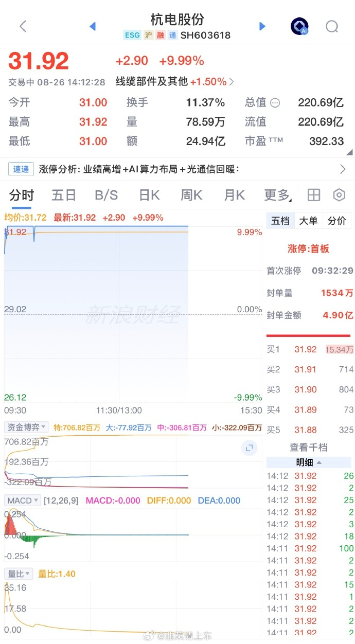Image resolution: width=355 pixels, height=644 pixels.
Task: Tap the current price 31.92 headline
Action: coord(39,62)
